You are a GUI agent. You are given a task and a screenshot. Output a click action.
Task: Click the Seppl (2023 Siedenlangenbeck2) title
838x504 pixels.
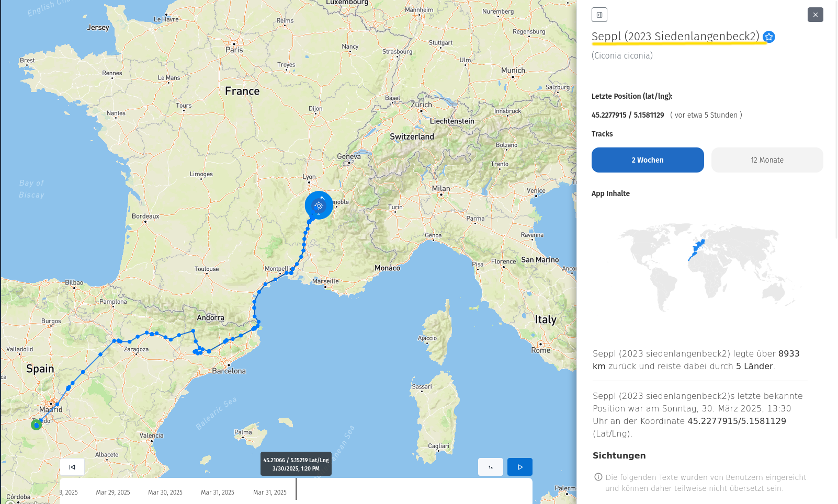[x=675, y=37]
